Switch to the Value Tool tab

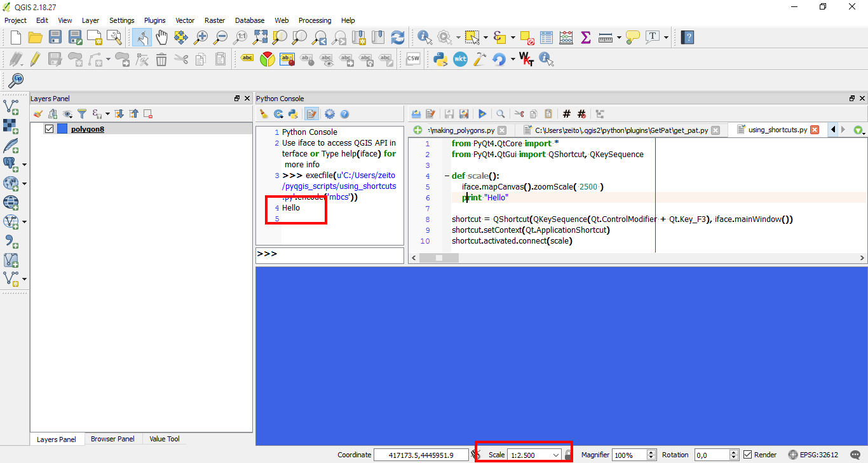coord(165,439)
